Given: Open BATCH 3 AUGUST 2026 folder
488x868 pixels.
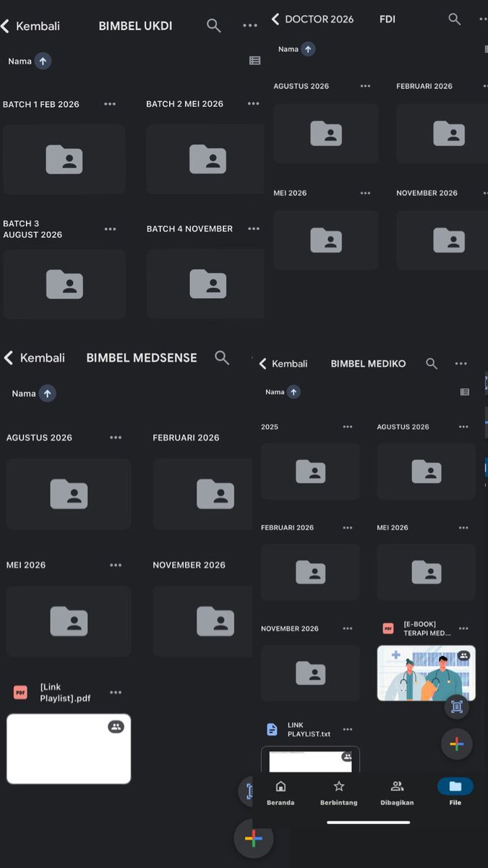Looking at the screenshot, I should [64, 284].
